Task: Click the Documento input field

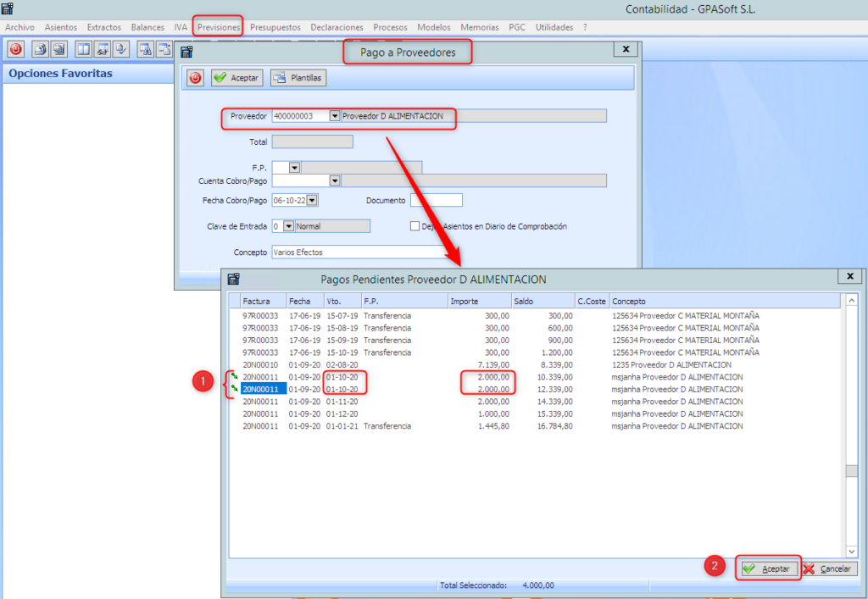Action: click(x=436, y=201)
